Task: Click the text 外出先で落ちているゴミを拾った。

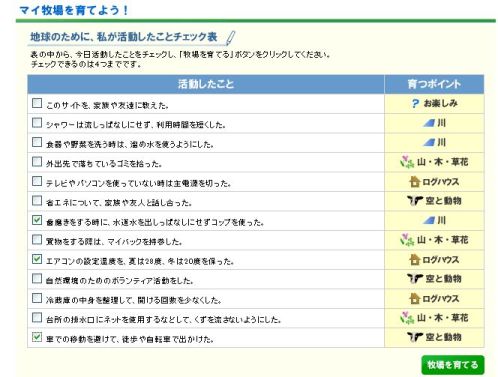Action: coord(104,164)
